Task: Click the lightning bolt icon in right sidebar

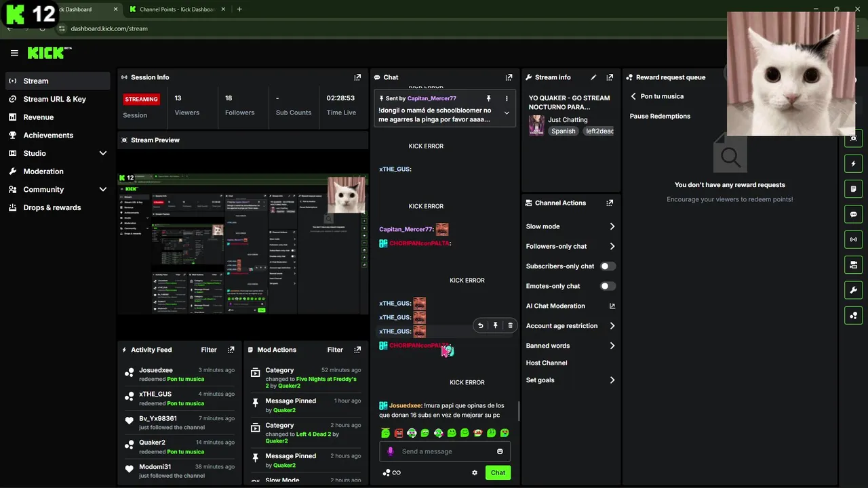Action: click(854, 163)
